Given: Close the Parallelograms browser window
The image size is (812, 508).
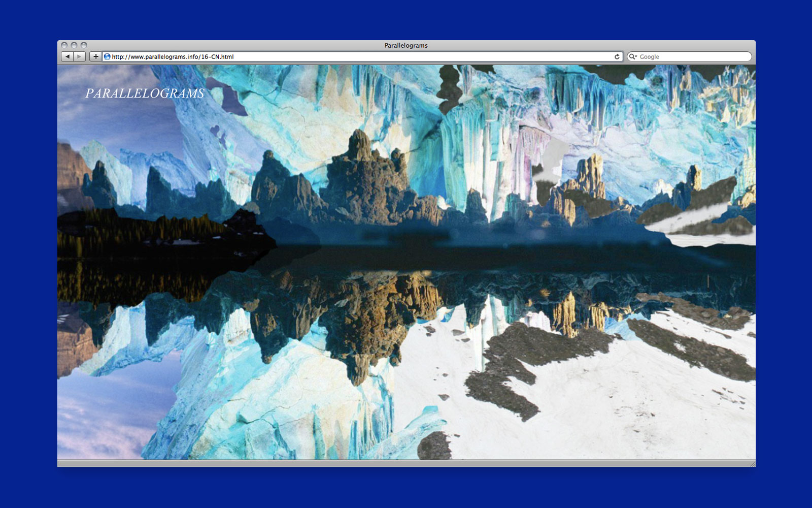Looking at the screenshot, I should [64, 45].
